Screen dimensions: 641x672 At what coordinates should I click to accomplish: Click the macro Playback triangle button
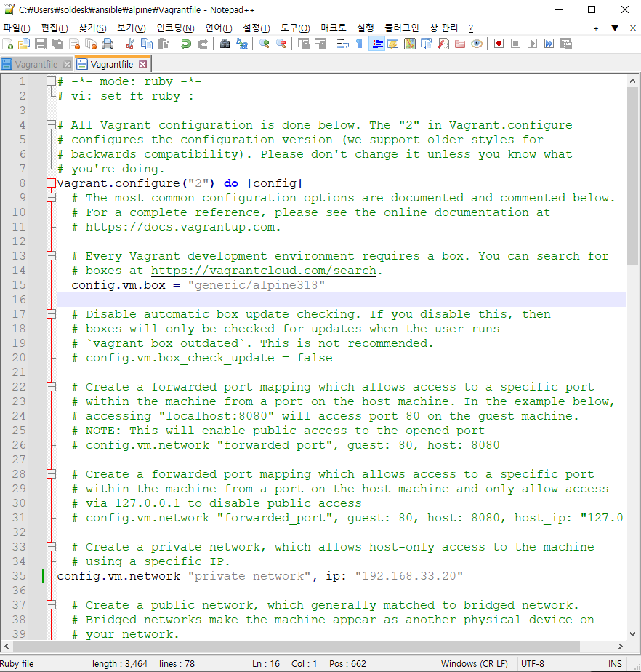(532, 44)
